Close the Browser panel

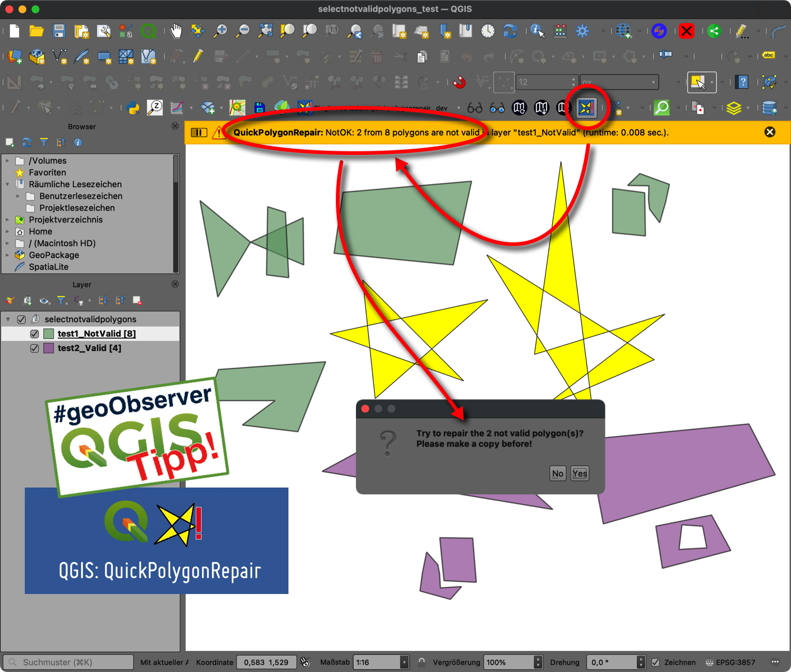176,126
